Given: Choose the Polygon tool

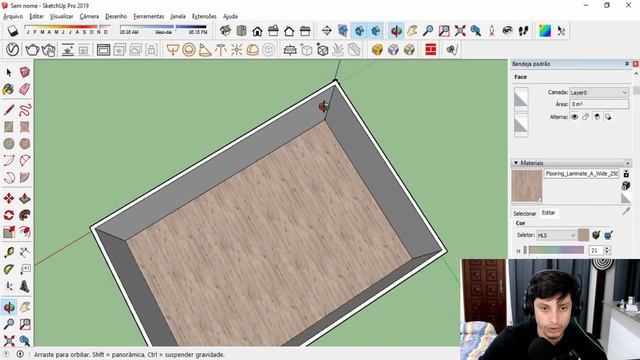Looking at the screenshot, I should [x=25, y=144].
